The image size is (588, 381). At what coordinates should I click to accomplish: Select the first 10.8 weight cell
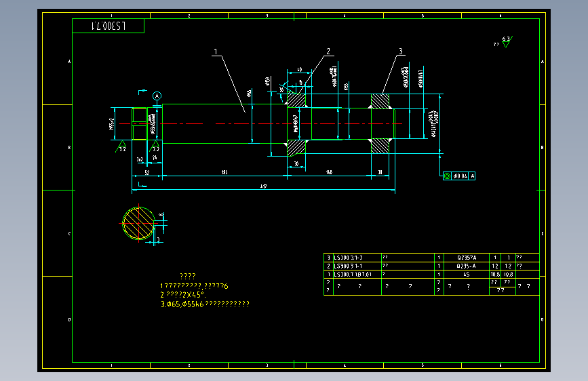pos(495,274)
